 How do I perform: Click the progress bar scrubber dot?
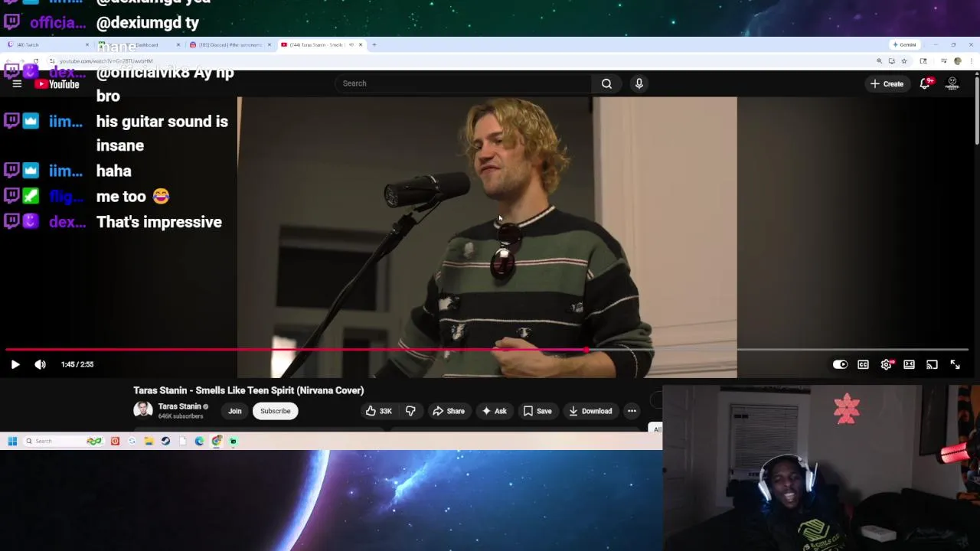coord(587,350)
